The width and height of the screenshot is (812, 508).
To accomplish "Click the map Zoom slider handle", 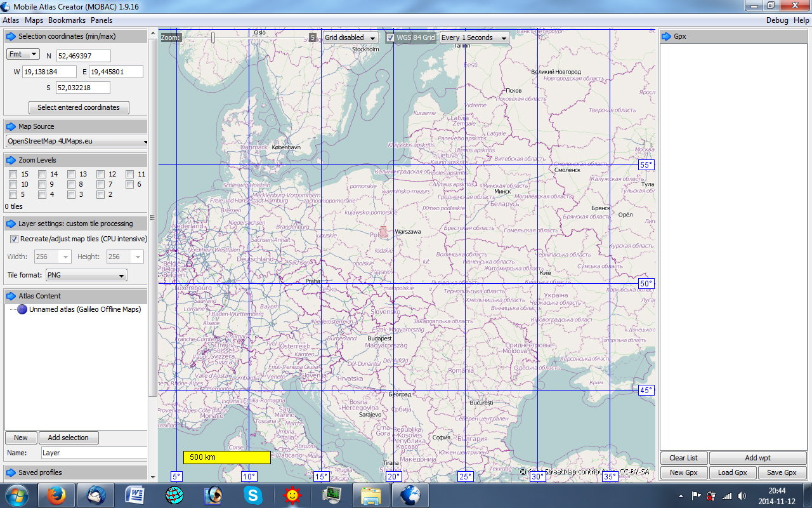I will (x=213, y=37).
